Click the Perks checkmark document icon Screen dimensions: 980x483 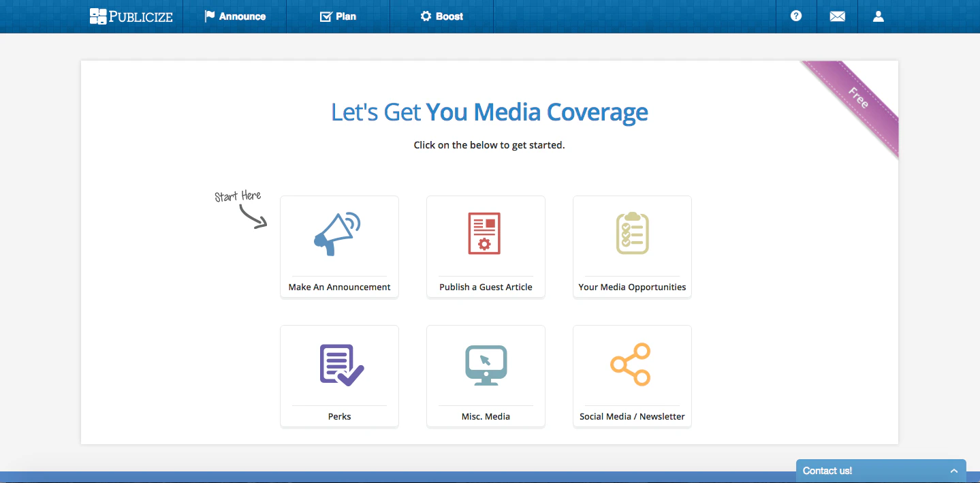point(342,365)
